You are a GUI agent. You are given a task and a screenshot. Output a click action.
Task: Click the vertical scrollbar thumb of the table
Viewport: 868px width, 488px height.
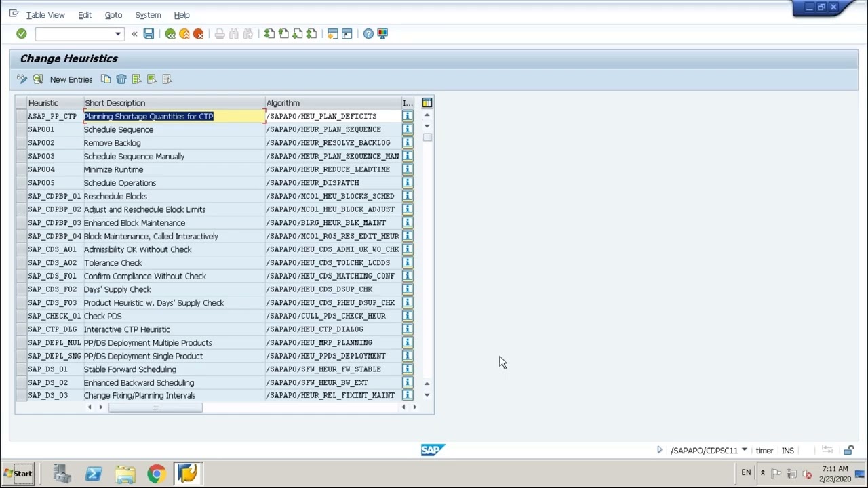(x=427, y=137)
